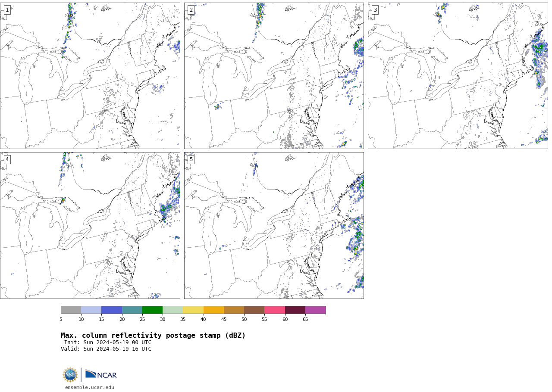Select the teal 20-25 dBZ swatch
The height and width of the screenshot is (392, 552).
click(x=132, y=310)
